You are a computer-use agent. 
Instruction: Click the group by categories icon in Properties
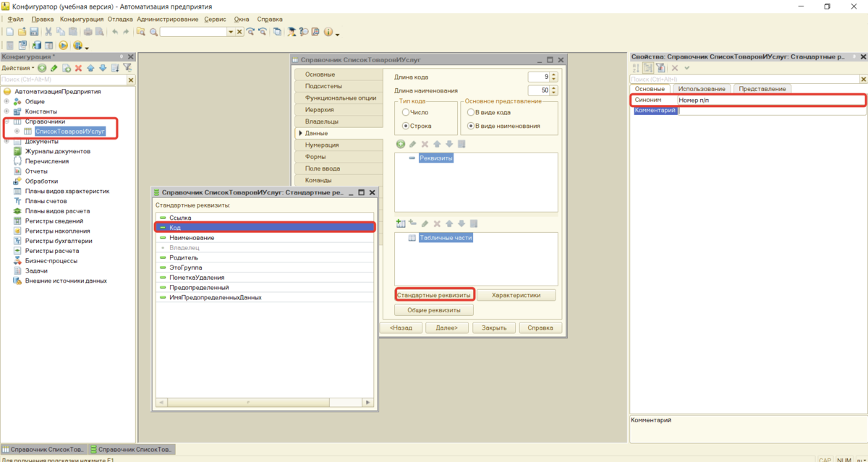tap(648, 68)
